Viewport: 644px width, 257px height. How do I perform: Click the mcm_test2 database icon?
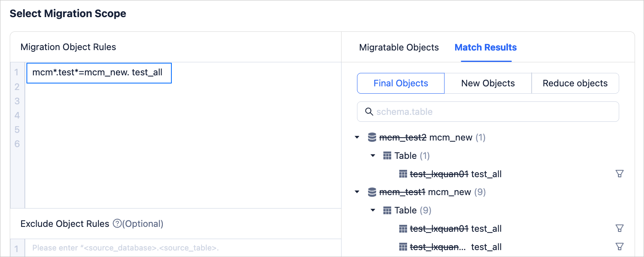click(x=372, y=138)
